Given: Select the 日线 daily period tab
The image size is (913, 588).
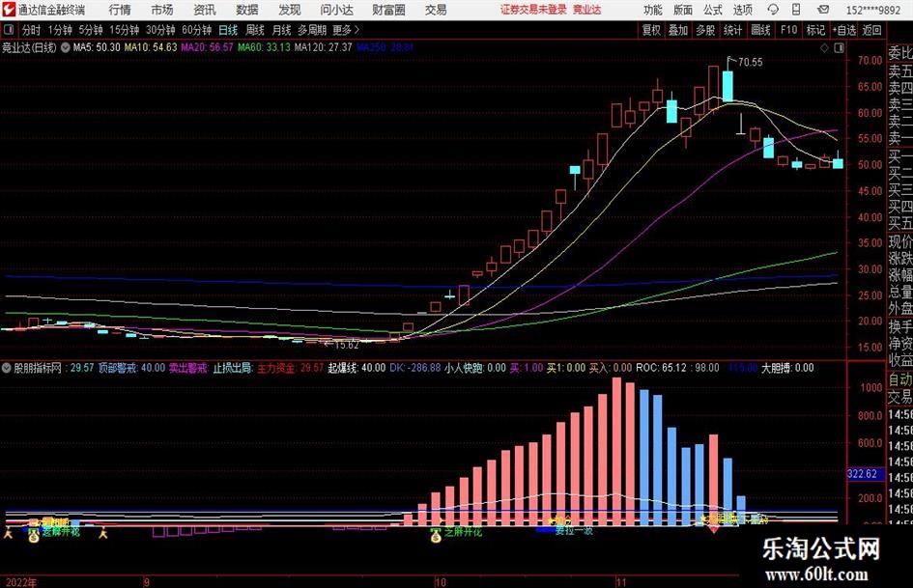Looking at the screenshot, I should point(228,30).
